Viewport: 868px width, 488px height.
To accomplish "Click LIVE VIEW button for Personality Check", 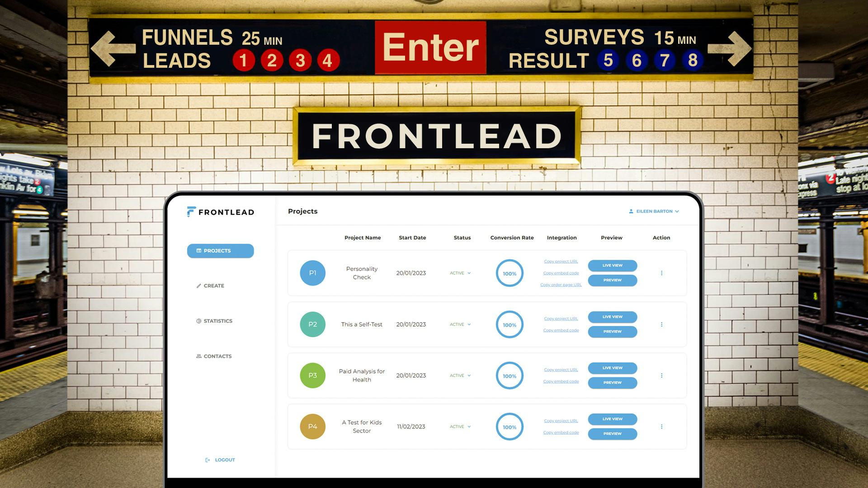I will [x=612, y=265].
